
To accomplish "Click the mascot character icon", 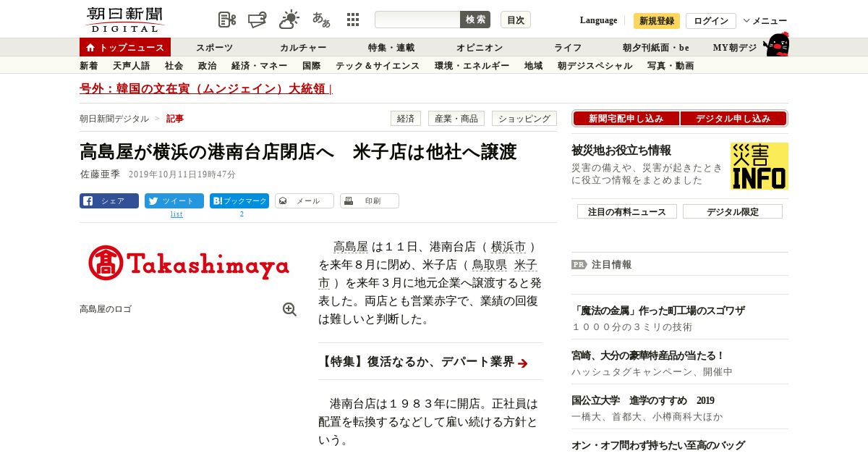I will click(x=776, y=45).
